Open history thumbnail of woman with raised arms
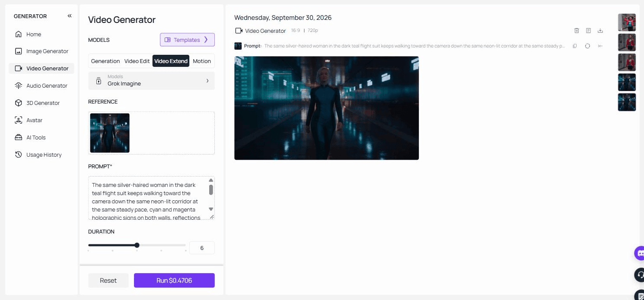Image resolution: width=644 pixels, height=300 pixels. pyautogui.click(x=627, y=22)
